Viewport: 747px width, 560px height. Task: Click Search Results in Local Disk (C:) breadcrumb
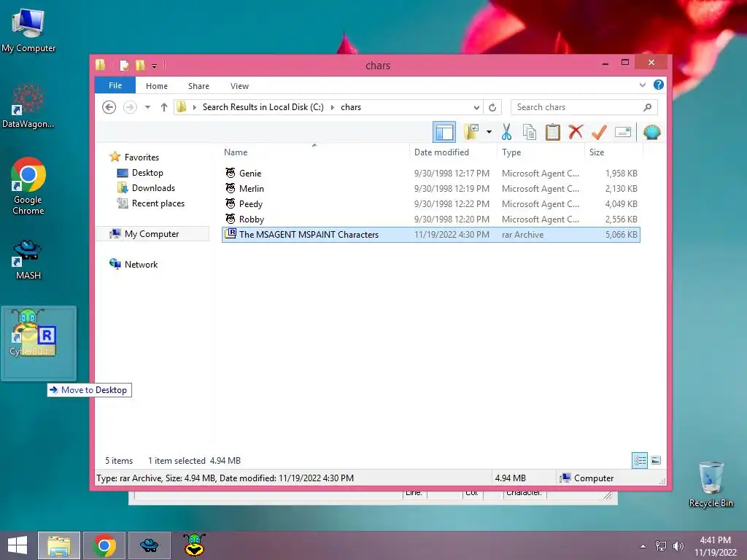point(263,107)
